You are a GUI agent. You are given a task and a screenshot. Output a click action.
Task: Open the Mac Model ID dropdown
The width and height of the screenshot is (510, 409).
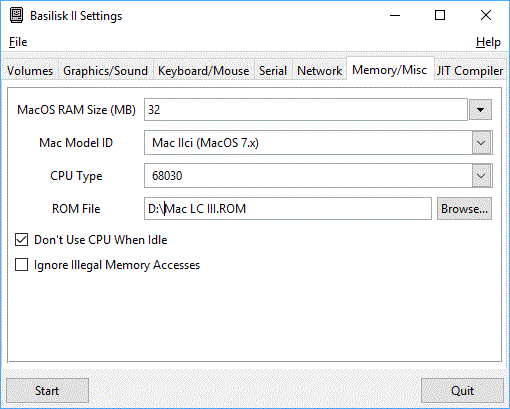pyautogui.click(x=318, y=143)
